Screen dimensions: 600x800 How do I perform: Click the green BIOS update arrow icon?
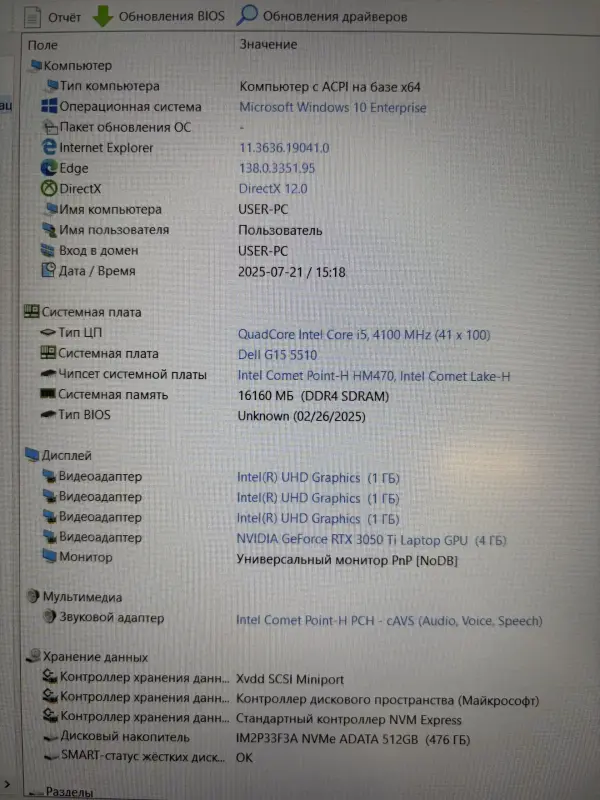coord(103,16)
